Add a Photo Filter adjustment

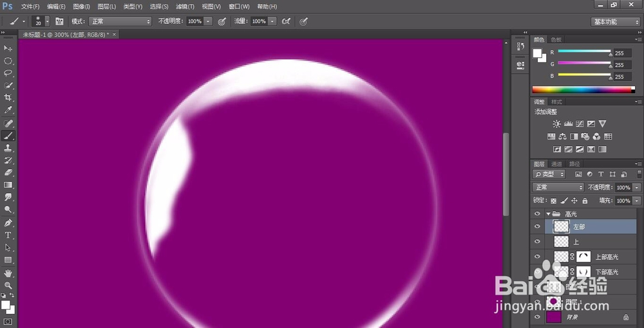coord(585,136)
